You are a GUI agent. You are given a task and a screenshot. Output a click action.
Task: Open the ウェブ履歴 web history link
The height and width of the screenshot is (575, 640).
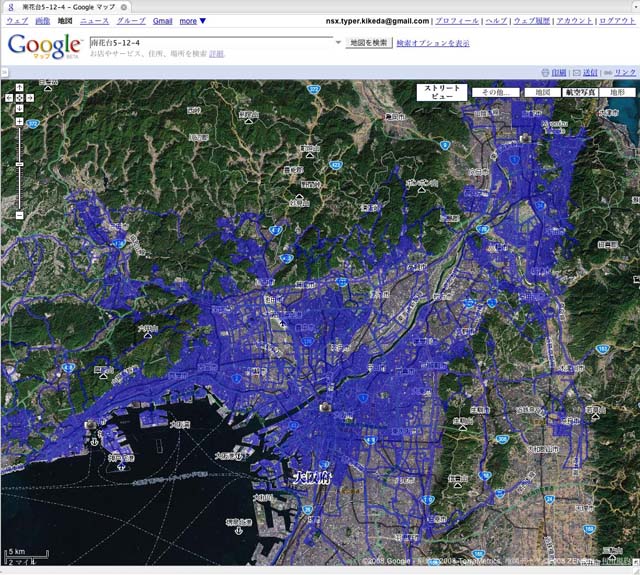(x=531, y=21)
